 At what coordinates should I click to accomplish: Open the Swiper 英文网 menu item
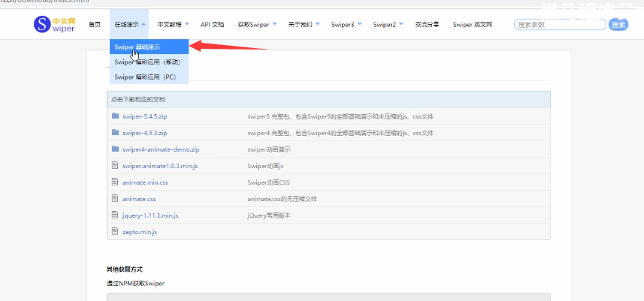pos(473,25)
